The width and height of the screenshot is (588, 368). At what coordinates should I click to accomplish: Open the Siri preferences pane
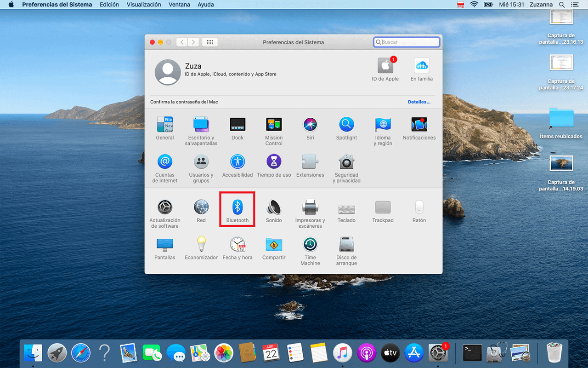point(310,128)
